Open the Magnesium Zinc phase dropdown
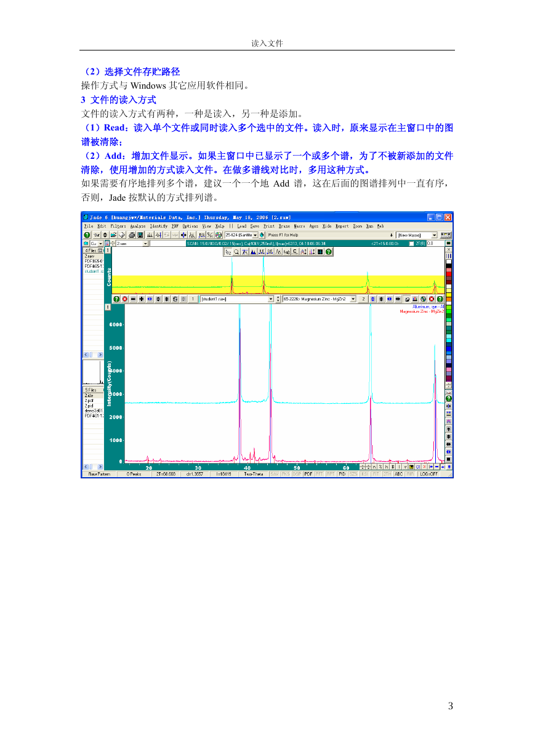The width and height of the screenshot is (535, 756). tap(353, 299)
